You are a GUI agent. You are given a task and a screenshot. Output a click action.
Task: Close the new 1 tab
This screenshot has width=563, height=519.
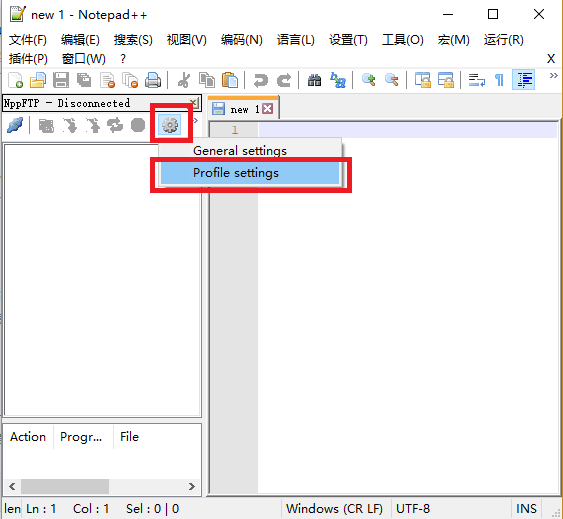[267, 108]
